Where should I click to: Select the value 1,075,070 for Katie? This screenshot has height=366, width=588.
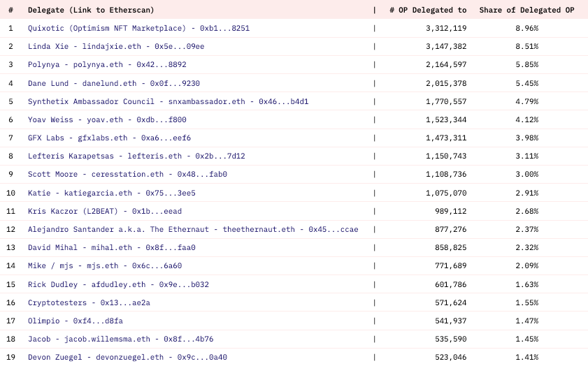click(x=446, y=193)
